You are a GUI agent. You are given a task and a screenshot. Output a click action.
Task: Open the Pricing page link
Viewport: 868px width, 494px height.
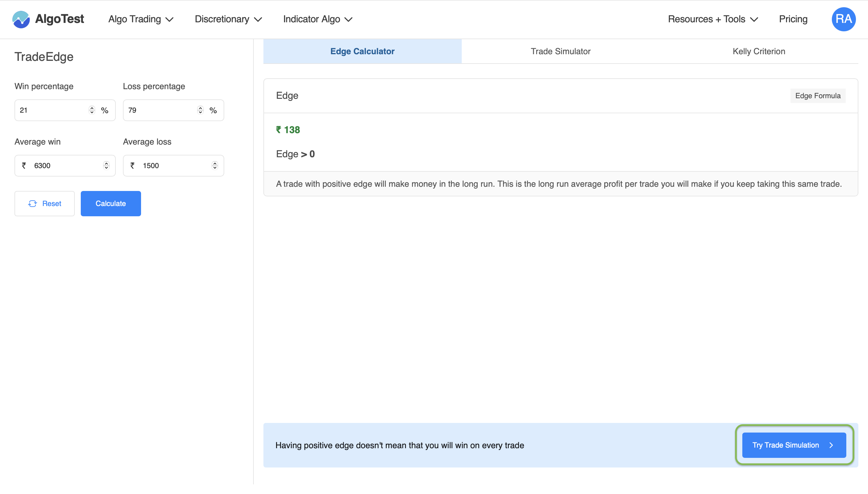[x=793, y=19]
